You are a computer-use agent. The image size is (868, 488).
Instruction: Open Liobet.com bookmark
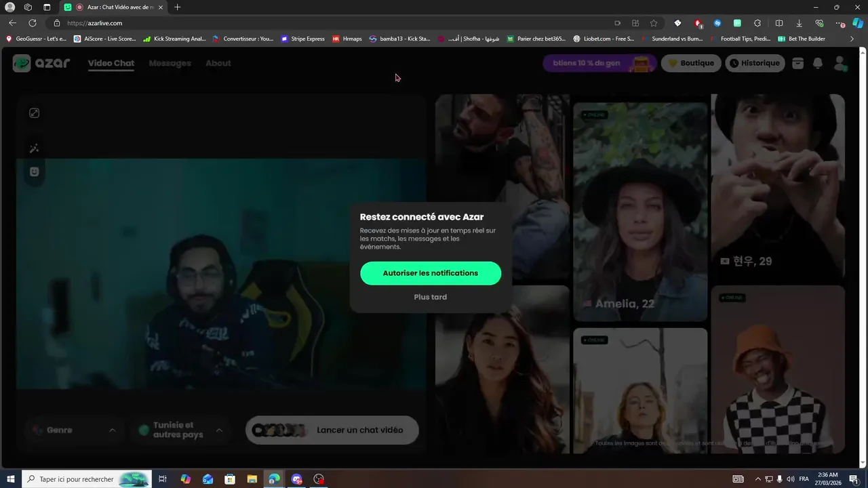(604, 39)
